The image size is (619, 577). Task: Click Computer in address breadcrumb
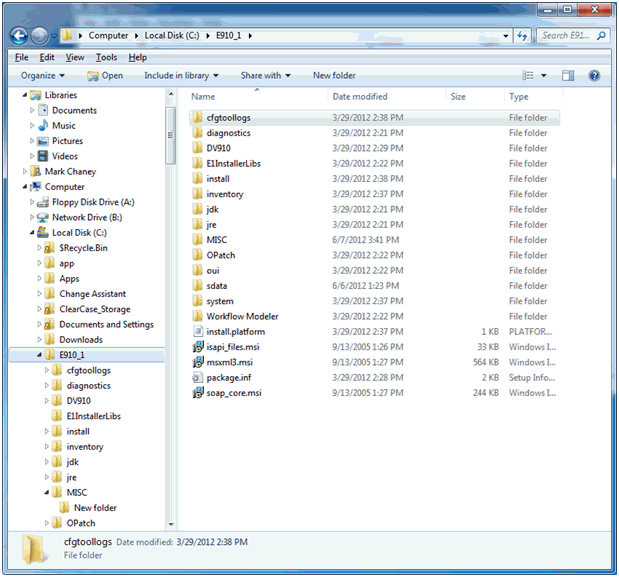[x=108, y=36]
